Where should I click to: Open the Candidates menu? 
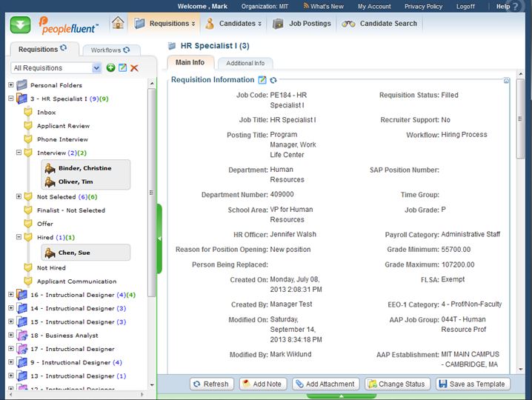point(234,24)
